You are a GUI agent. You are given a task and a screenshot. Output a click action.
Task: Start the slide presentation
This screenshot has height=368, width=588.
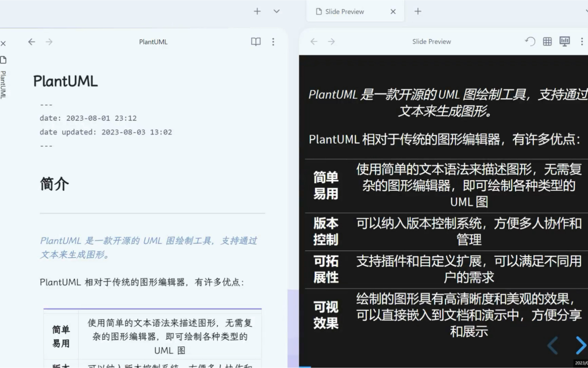click(565, 41)
